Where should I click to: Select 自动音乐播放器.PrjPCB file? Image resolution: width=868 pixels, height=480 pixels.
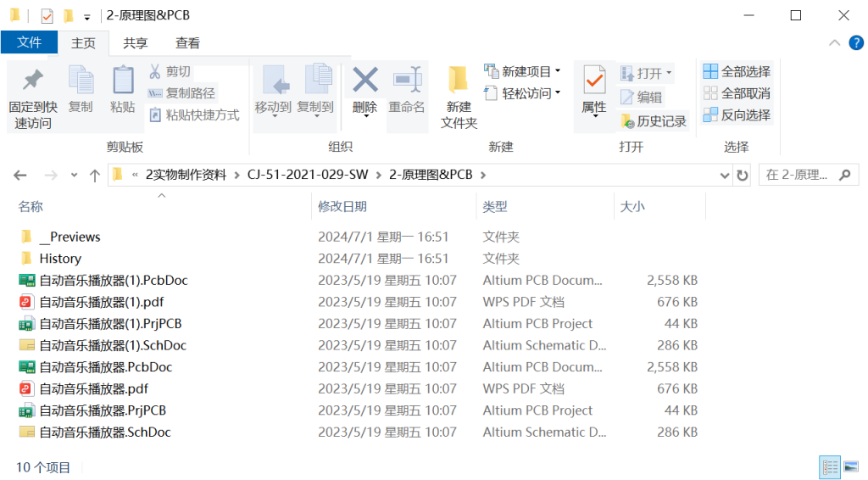[x=103, y=410]
